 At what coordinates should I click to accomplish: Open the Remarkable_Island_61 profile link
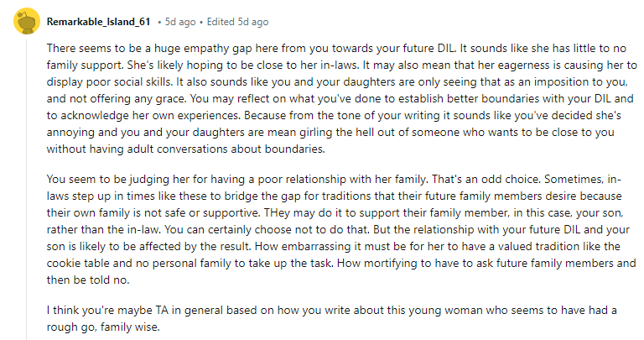point(100,21)
